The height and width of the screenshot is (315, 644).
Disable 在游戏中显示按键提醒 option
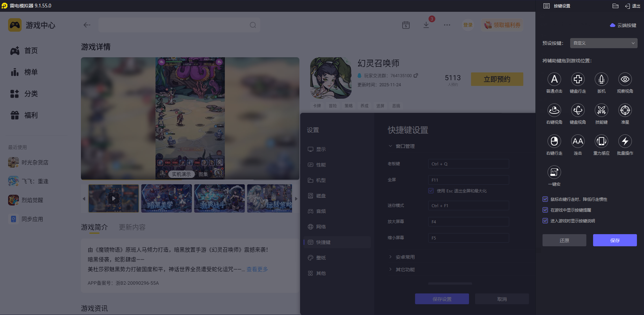pyautogui.click(x=545, y=210)
